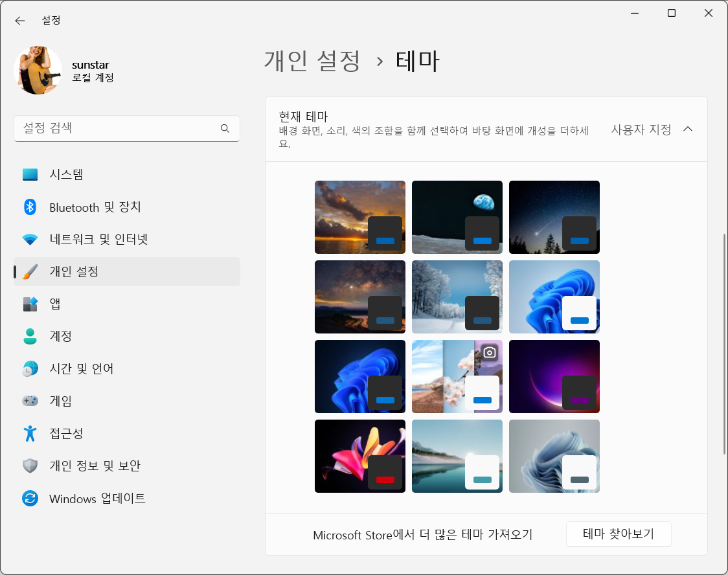728x575 pixels.
Task: Select the 게임 controller icon
Action: tap(29, 401)
